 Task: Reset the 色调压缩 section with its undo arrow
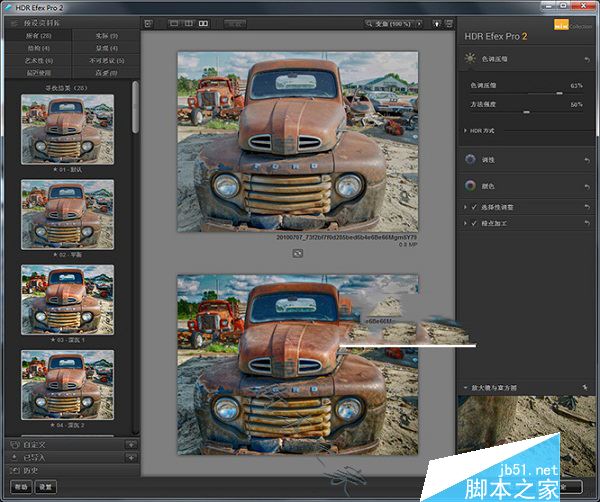point(587,60)
